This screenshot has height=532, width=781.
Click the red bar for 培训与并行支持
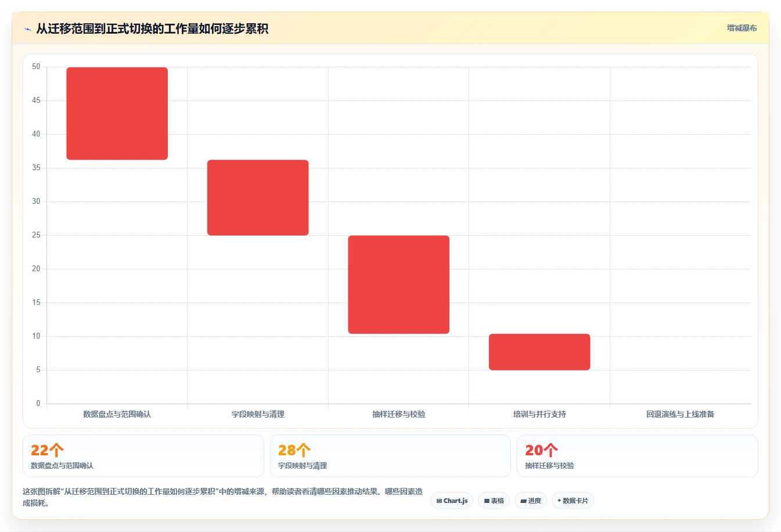tap(539, 352)
